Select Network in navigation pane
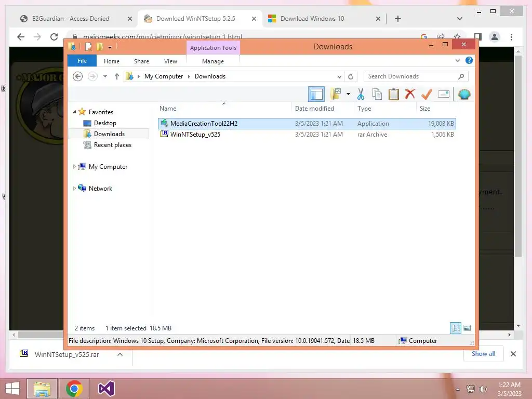 tap(100, 188)
